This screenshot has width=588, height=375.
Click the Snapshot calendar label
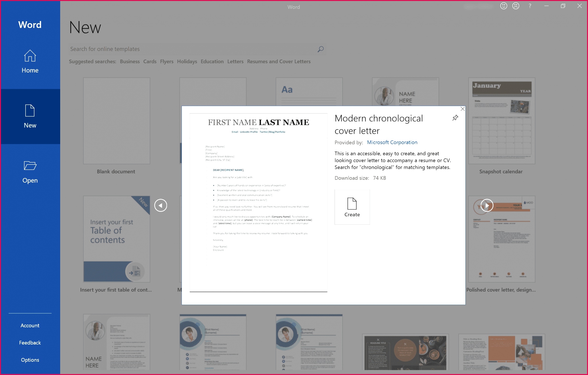501,172
